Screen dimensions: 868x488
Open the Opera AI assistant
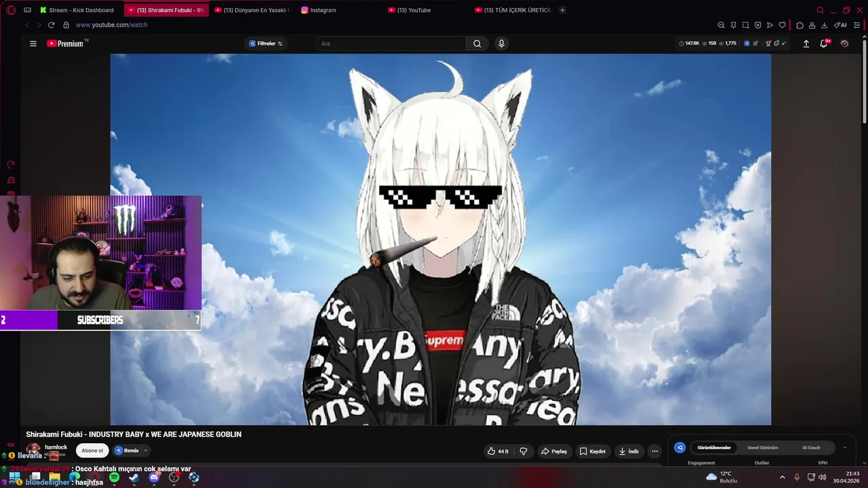(x=840, y=25)
